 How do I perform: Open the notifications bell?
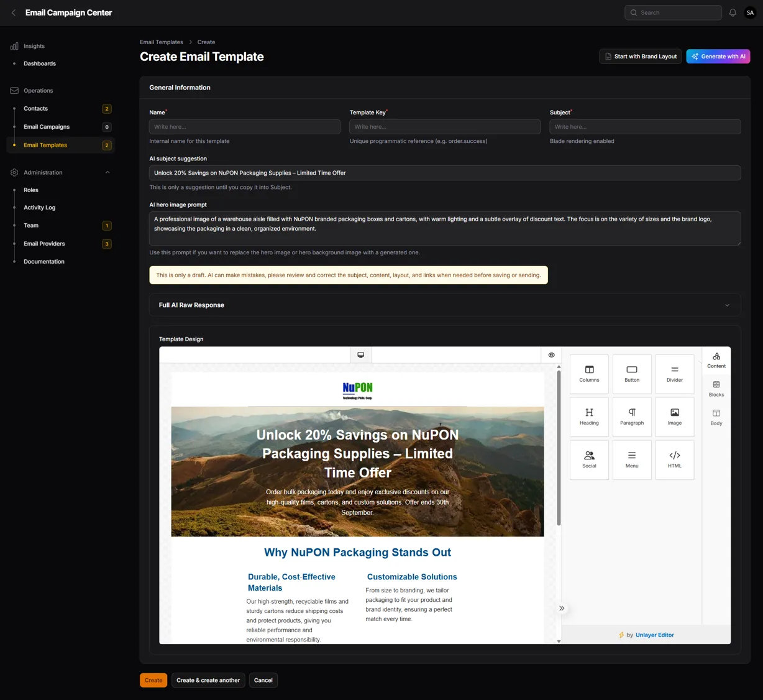[x=733, y=12]
